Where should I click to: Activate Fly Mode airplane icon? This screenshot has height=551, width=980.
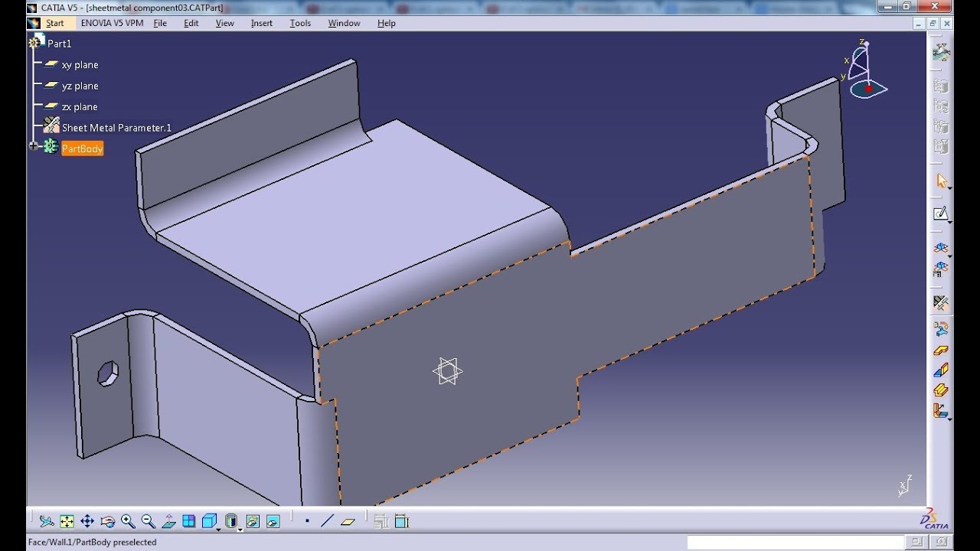[x=47, y=521]
